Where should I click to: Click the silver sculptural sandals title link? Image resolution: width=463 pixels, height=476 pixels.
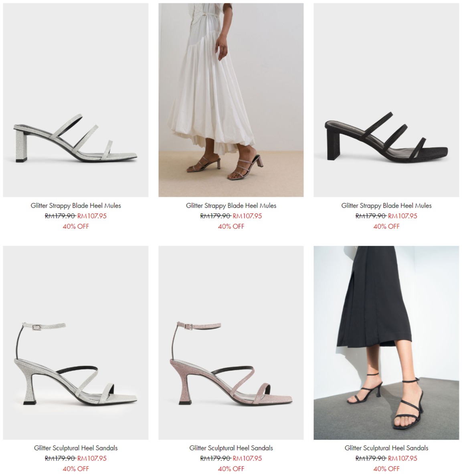pyautogui.click(x=76, y=448)
